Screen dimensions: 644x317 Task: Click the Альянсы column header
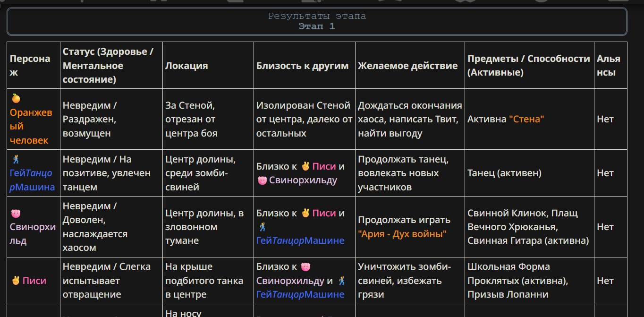tap(610, 65)
